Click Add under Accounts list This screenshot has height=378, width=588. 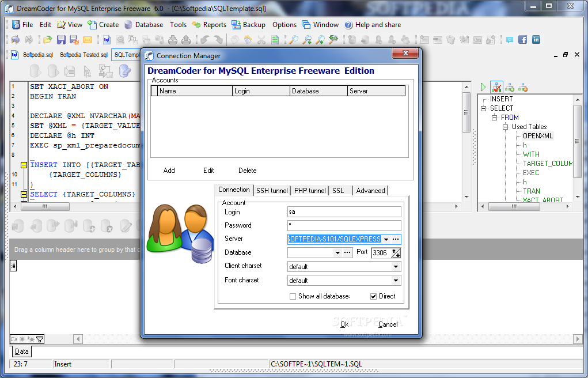[169, 171]
